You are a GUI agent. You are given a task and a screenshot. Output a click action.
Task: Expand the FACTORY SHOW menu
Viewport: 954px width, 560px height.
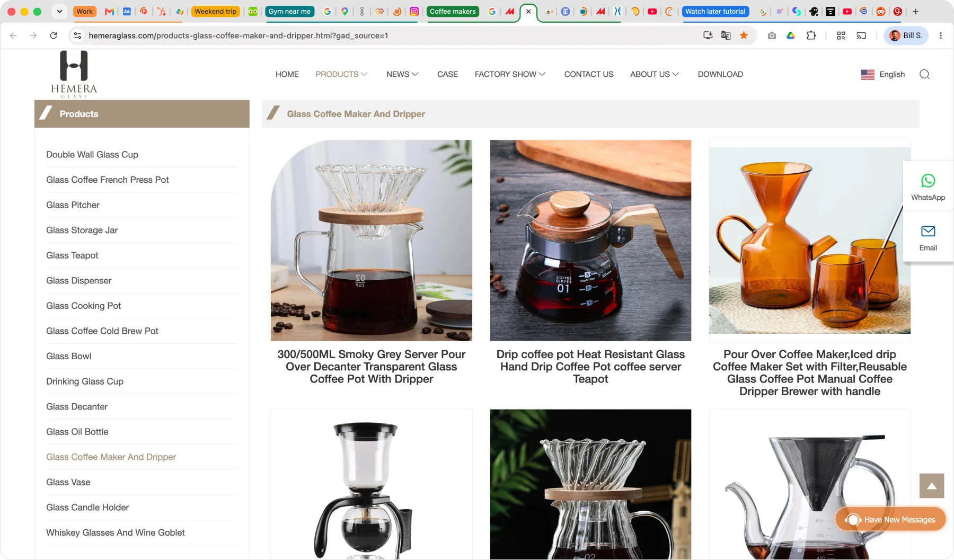tap(510, 74)
